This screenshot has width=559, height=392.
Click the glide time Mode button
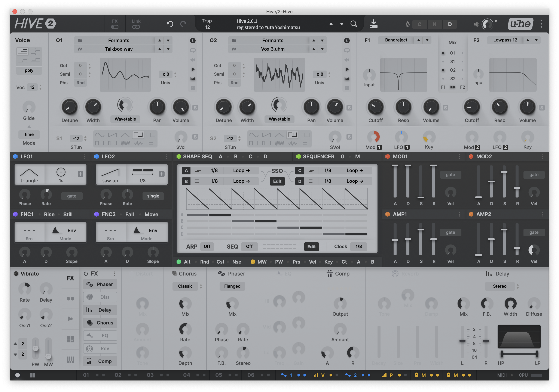click(x=29, y=134)
